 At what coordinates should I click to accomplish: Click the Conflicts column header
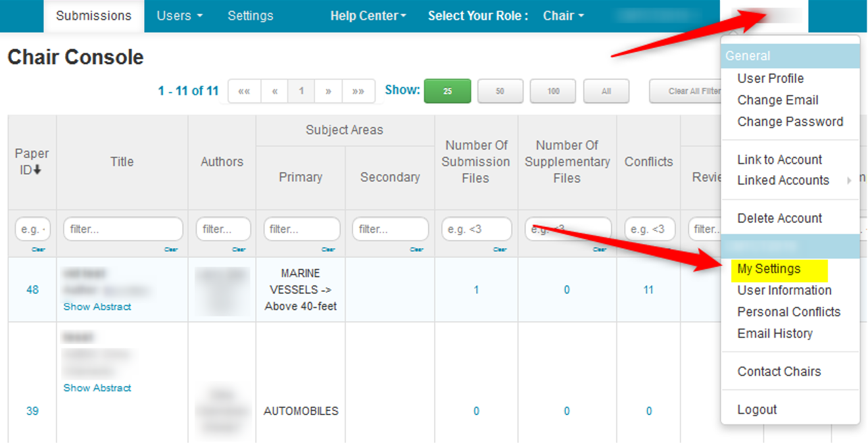(x=648, y=162)
